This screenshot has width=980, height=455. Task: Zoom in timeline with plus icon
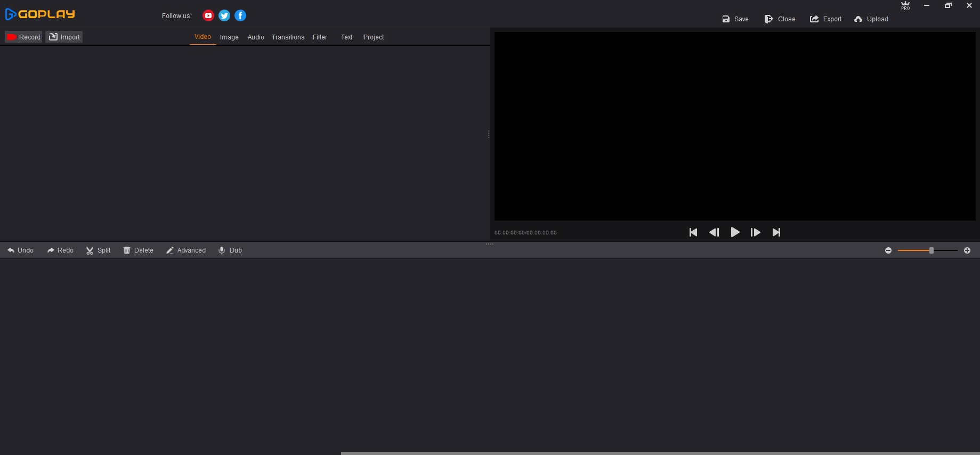(x=967, y=250)
